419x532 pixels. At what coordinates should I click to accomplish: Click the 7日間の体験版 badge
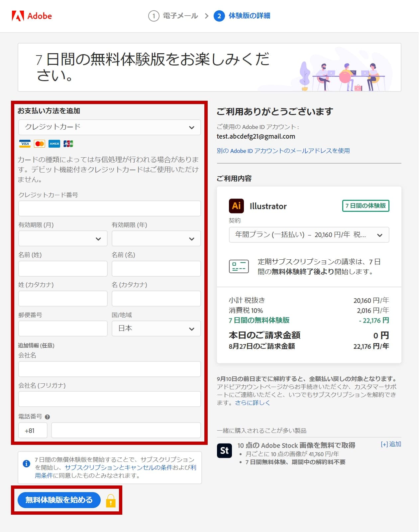coord(366,206)
